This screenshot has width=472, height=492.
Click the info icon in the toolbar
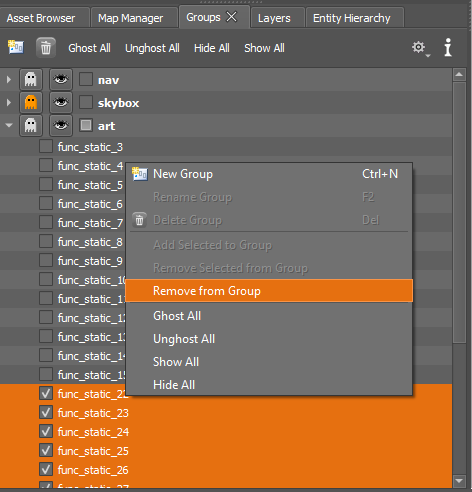point(448,47)
